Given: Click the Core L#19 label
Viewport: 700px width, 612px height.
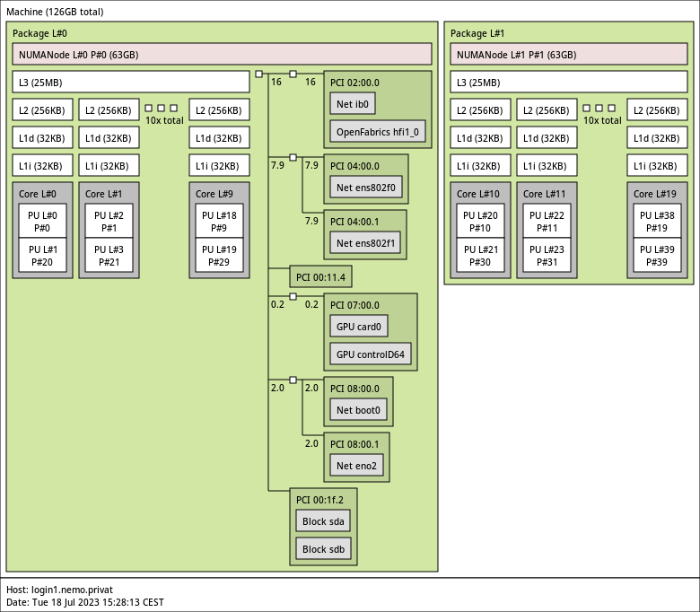Looking at the screenshot, I should click(x=655, y=194).
